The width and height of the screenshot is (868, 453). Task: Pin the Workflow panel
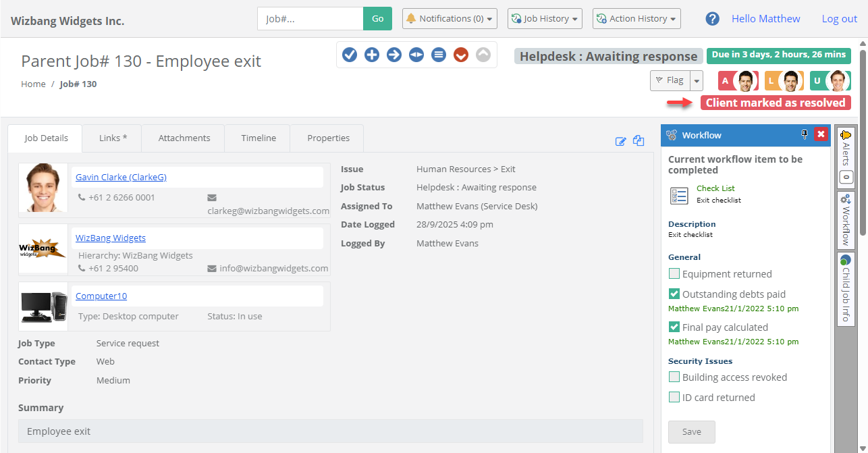(x=805, y=135)
